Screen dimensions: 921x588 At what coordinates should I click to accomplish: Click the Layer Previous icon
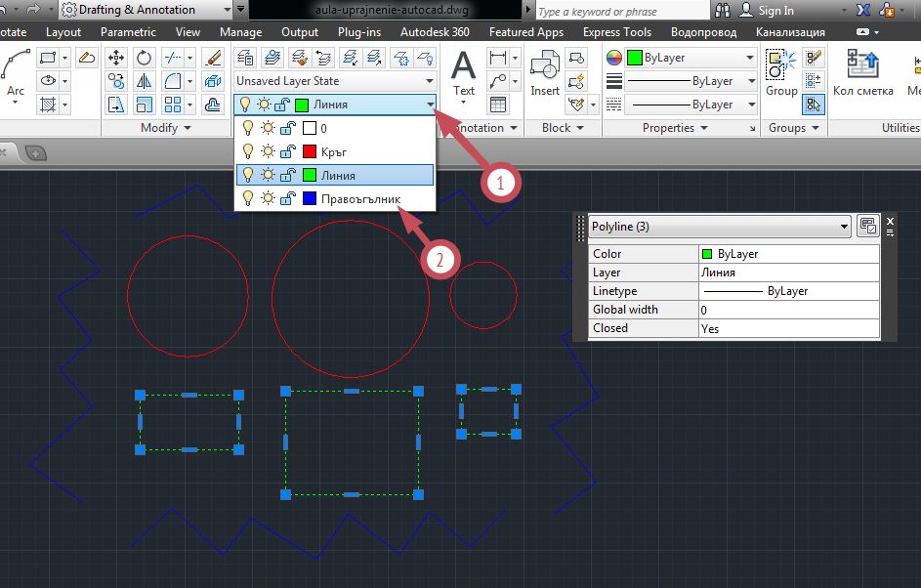click(323, 58)
